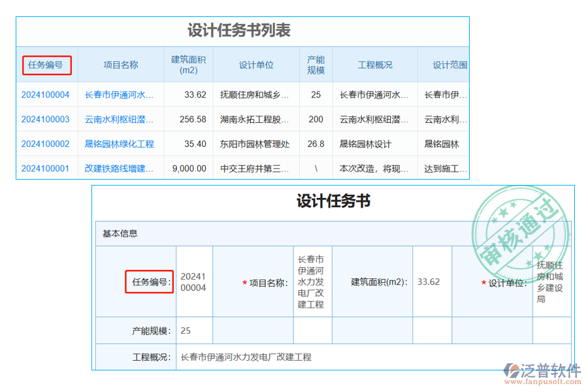Click the 项目名称 value 长春市伊通河水力发电厂改建工程

tap(312, 282)
